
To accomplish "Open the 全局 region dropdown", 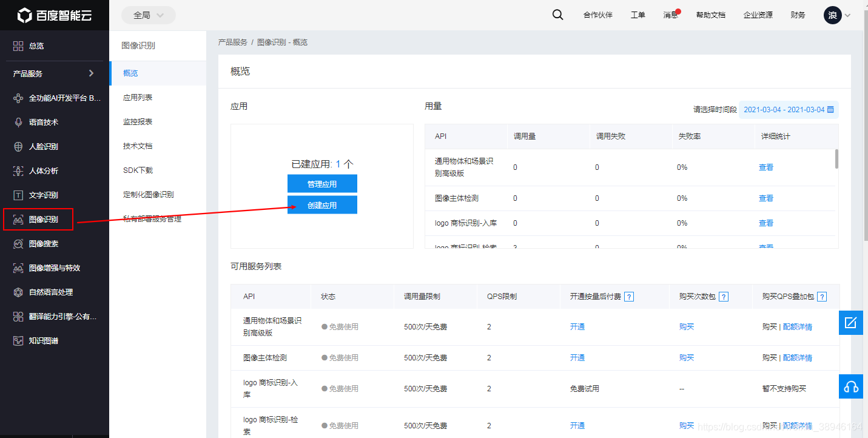I will pos(149,15).
